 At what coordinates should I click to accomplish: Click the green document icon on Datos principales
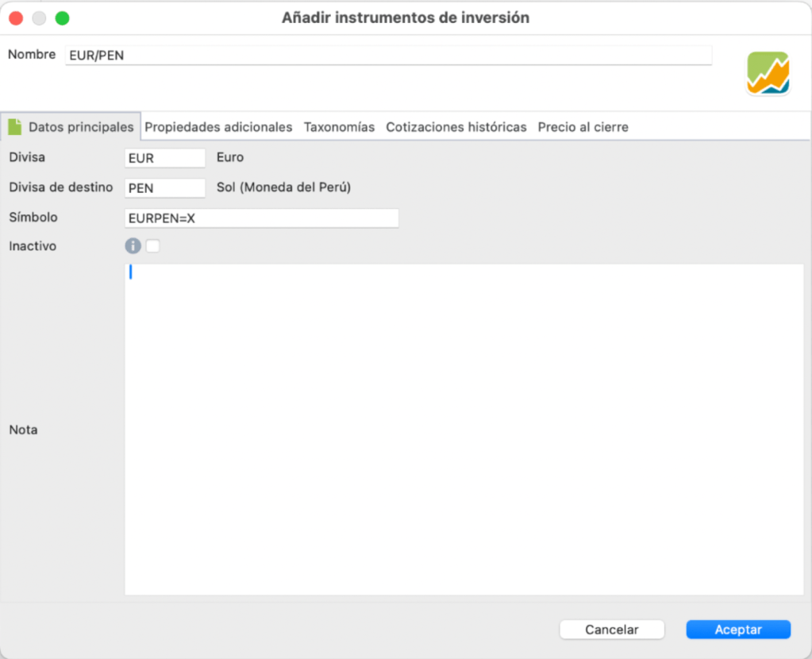15,127
